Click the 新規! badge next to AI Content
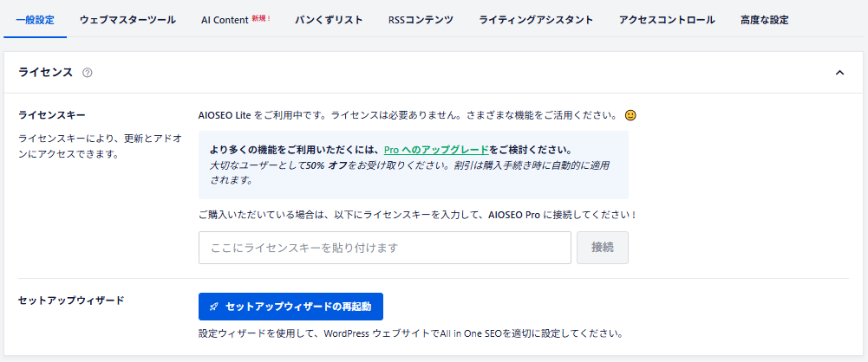Image resolution: width=868 pixels, height=362 pixels. click(261, 18)
